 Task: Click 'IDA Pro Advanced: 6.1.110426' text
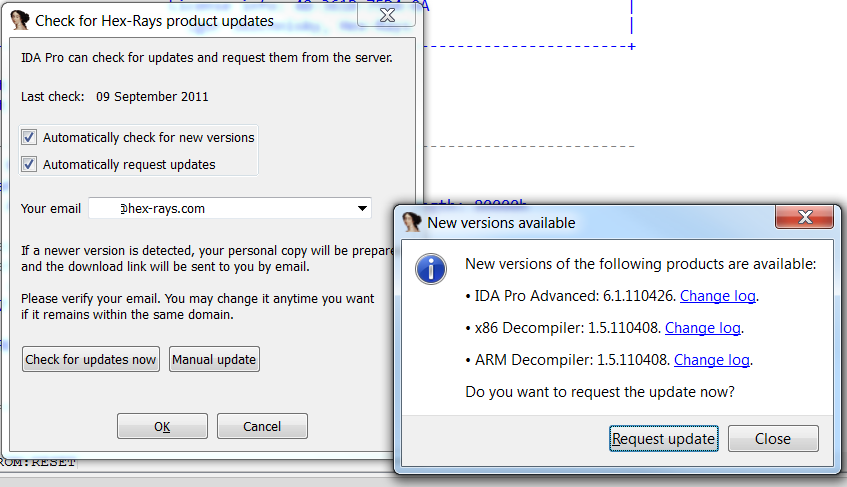(x=575, y=296)
